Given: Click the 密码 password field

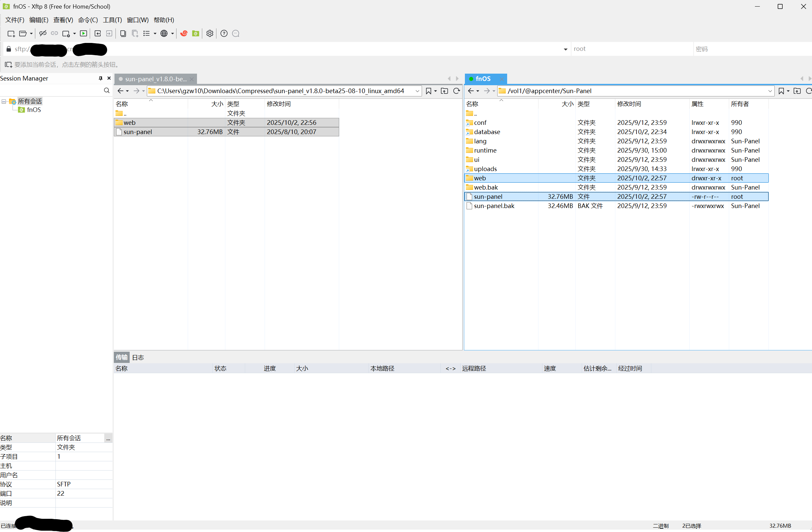Looking at the screenshot, I should click(751, 49).
